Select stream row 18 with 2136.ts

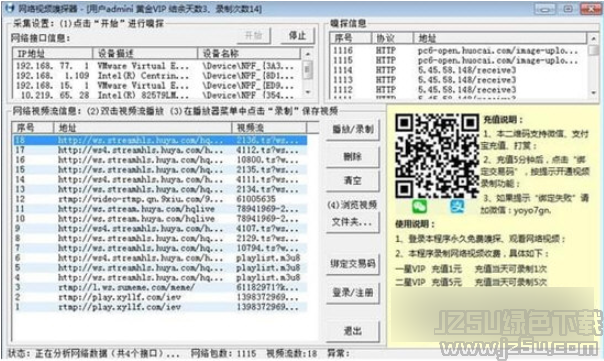(x=160, y=140)
